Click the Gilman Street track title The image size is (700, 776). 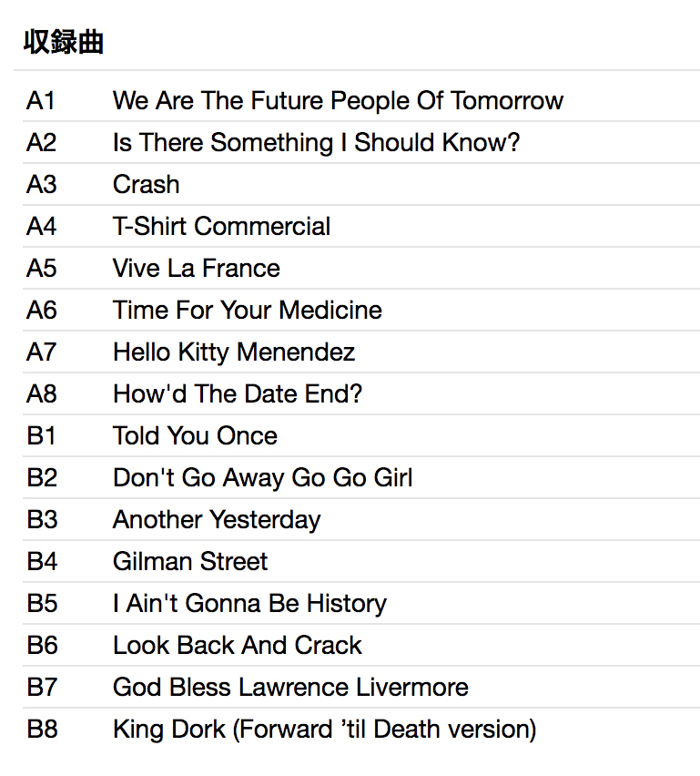(x=190, y=562)
